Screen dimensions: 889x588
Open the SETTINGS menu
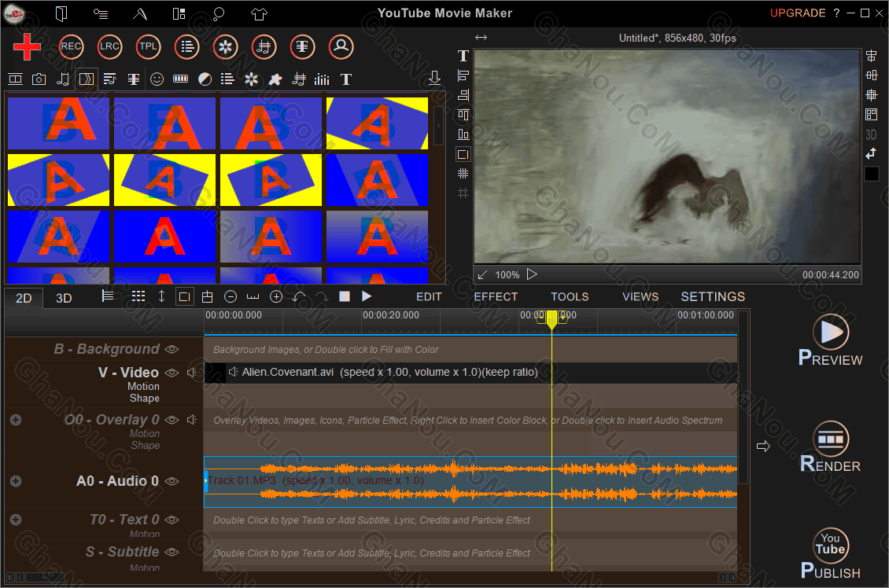click(x=713, y=297)
